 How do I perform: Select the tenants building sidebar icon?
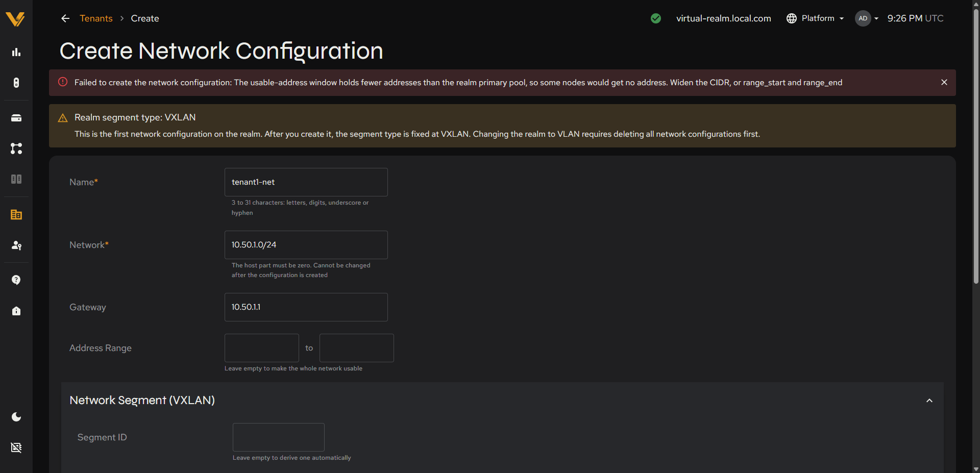16,215
